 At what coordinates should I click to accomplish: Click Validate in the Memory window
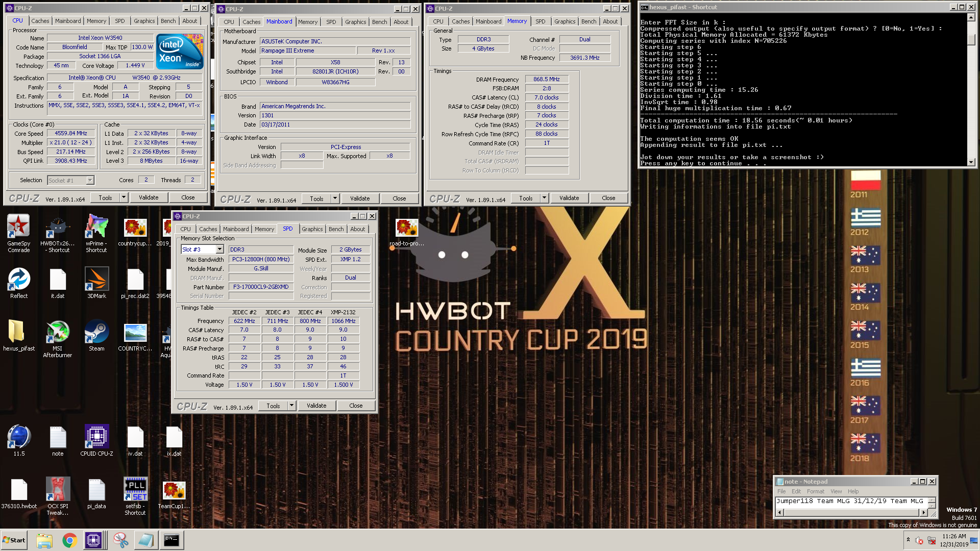click(x=569, y=198)
